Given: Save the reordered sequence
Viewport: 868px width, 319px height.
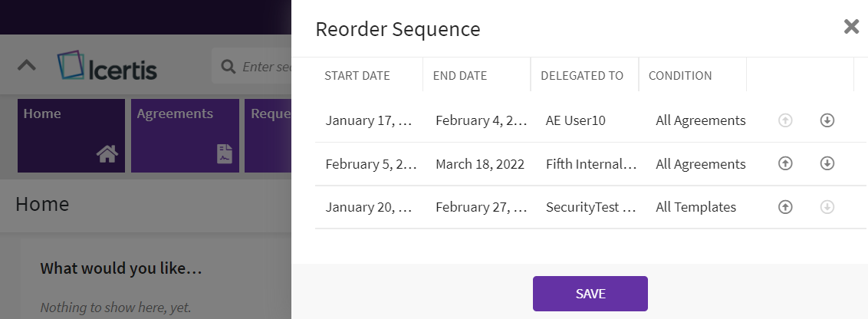Looking at the screenshot, I should pyautogui.click(x=590, y=294).
